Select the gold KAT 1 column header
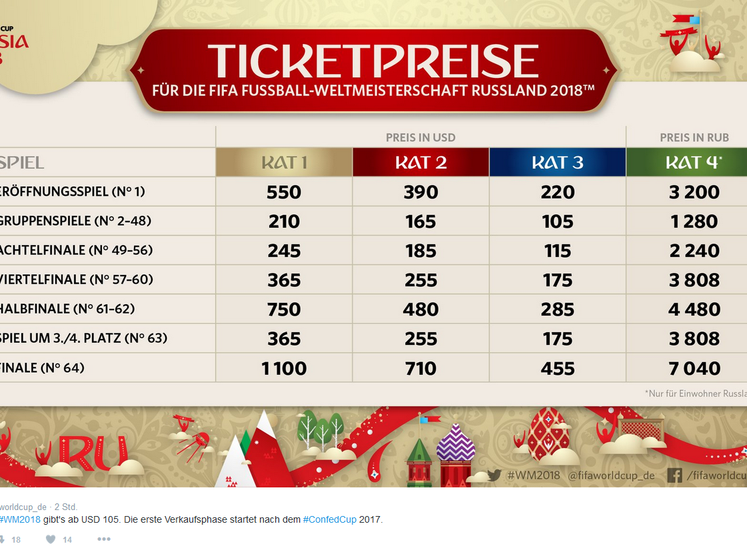747x560 pixels. click(283, 162)
